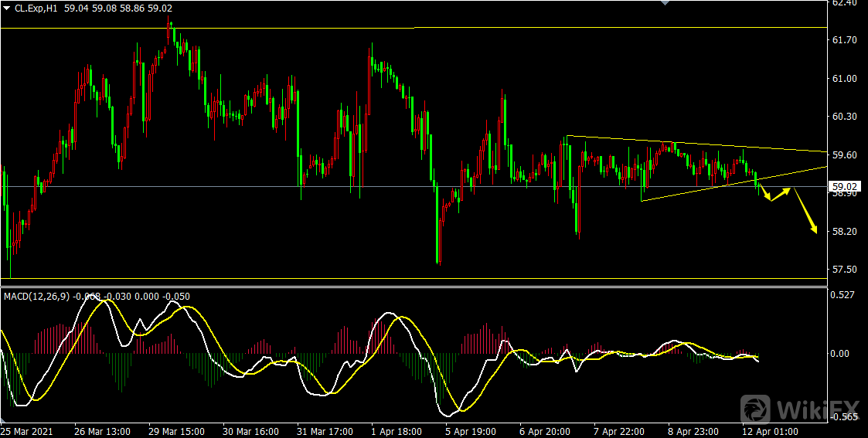Click the 29 Mar 15:00 time label
The width and height of the screenshot is (868, 438).
(x=176, y=430)
